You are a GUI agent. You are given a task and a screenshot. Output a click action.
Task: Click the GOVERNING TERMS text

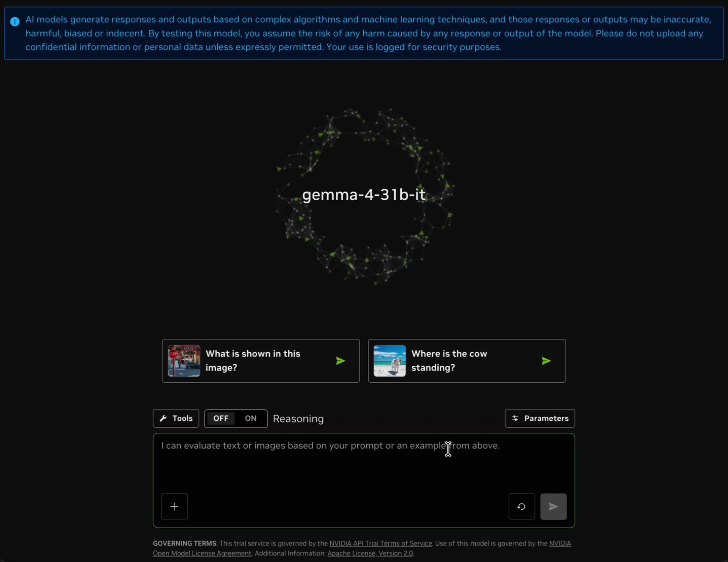[x=184, y=543]
